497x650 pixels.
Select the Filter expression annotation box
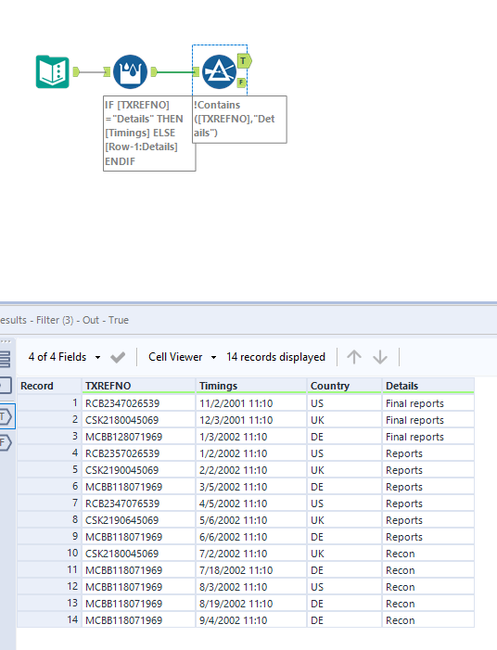coord(240,119)
